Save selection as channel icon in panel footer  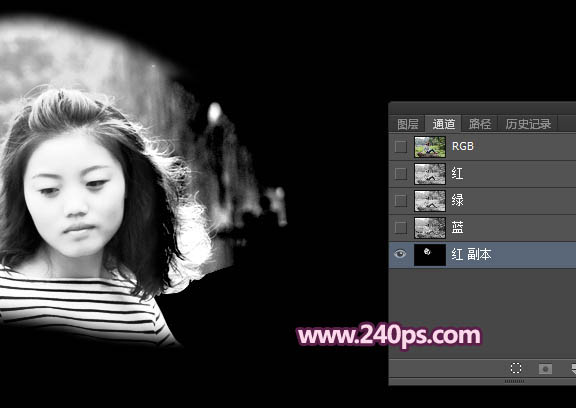(545, 368)
